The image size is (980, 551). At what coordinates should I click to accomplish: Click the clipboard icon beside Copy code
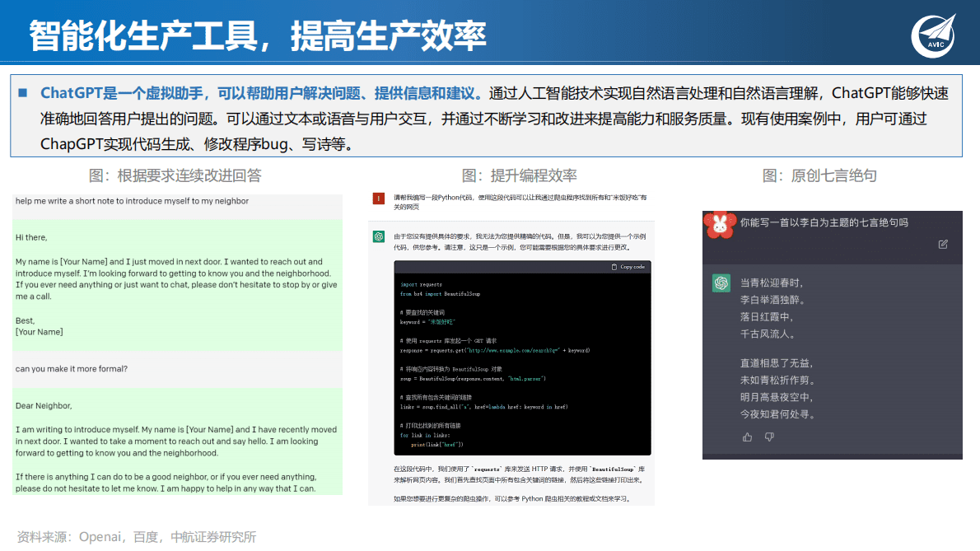coord(614,266)
